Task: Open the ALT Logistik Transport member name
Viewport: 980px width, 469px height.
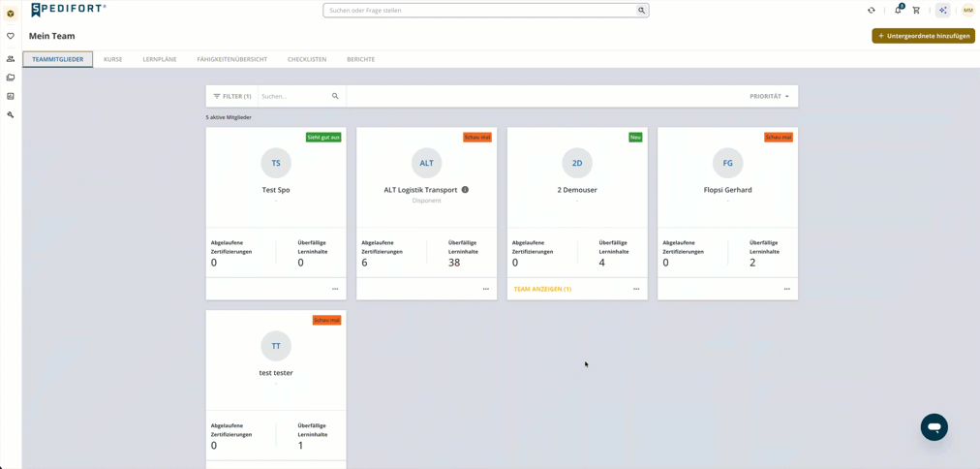Action: click(420, 190)
